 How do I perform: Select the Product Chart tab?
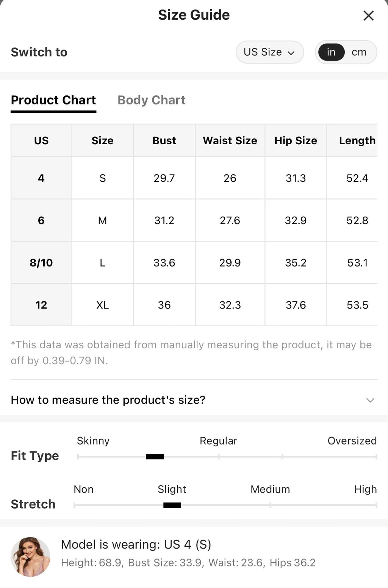[53, 100]
